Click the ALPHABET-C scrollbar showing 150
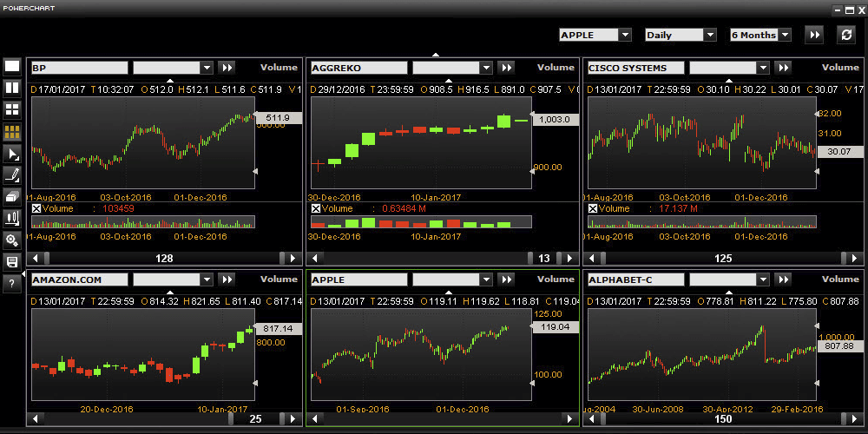 coord(723,418)
